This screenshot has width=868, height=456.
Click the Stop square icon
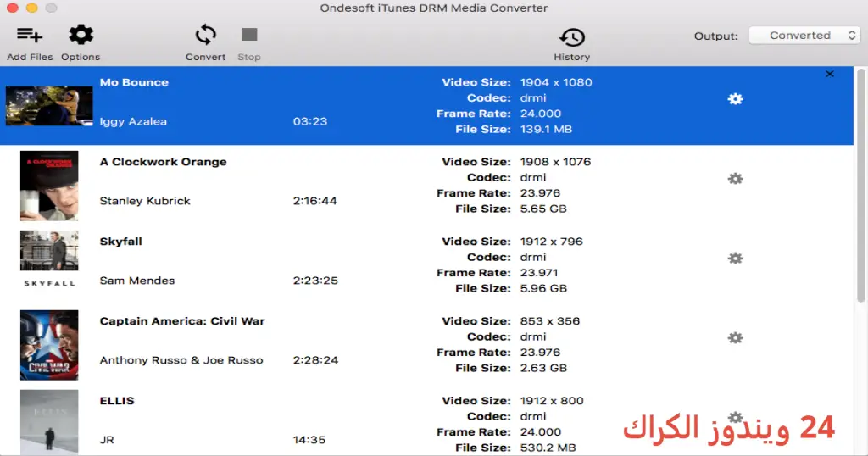[249, 35]
